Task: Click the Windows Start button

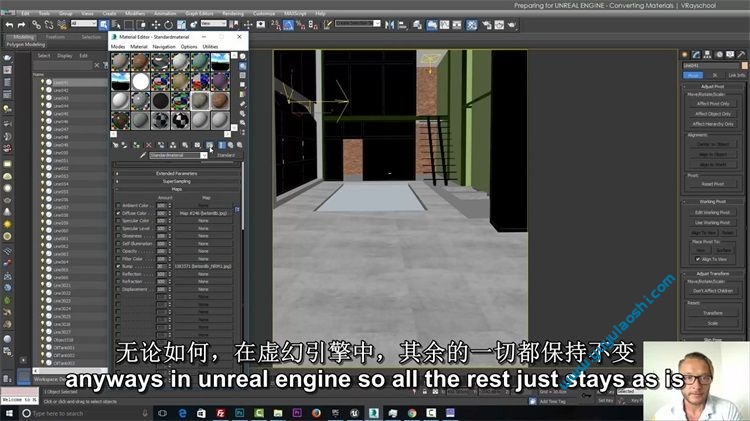Action: coord(10,413)
